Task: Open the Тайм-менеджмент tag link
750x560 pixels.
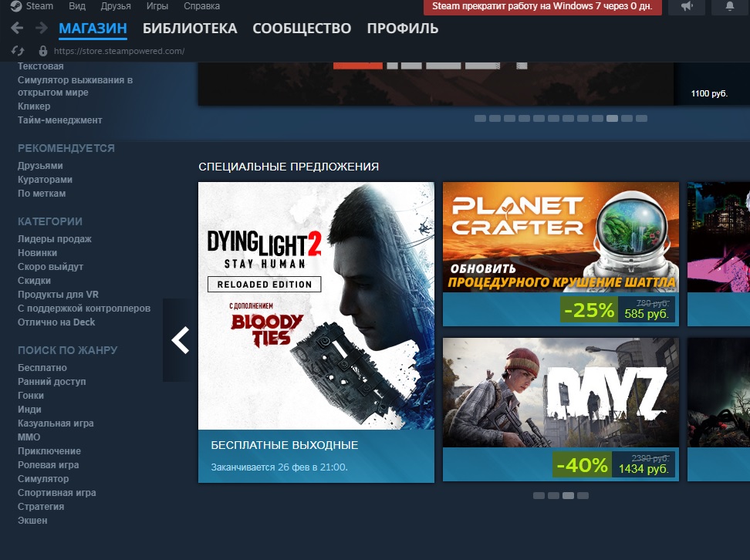Action: click(x=59, y=120)
